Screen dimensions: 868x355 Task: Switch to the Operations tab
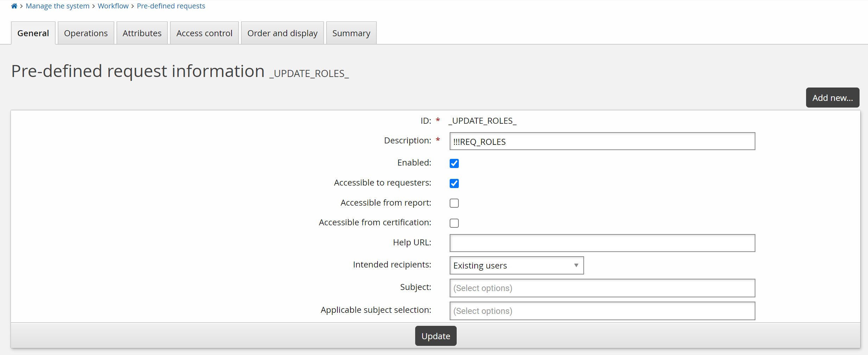click(85, 33)
